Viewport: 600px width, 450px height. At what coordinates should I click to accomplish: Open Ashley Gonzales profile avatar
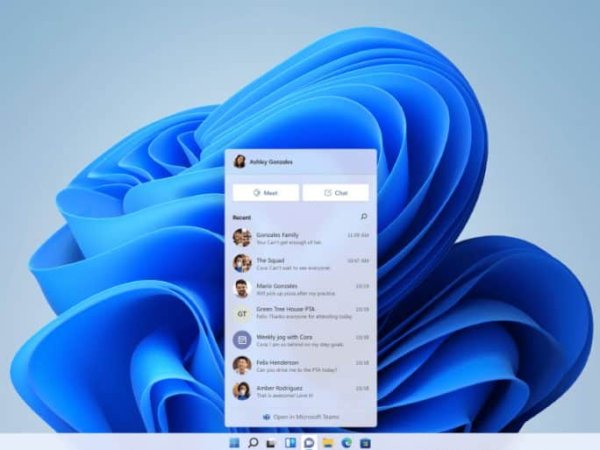(x=240, y=161)
